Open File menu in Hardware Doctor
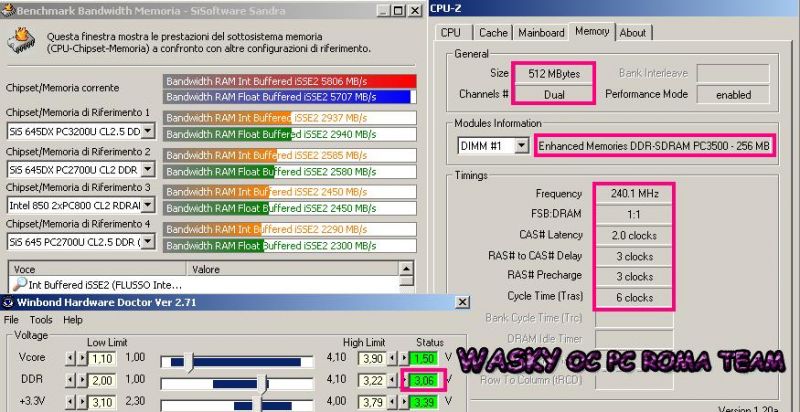This screenshot has height=412, width=800. click(11, 320)
